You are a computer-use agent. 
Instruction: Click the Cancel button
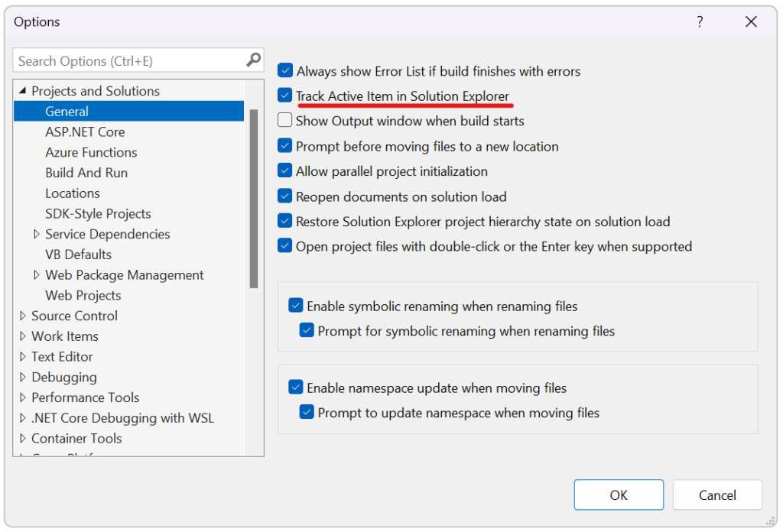[x=717, y=495]
